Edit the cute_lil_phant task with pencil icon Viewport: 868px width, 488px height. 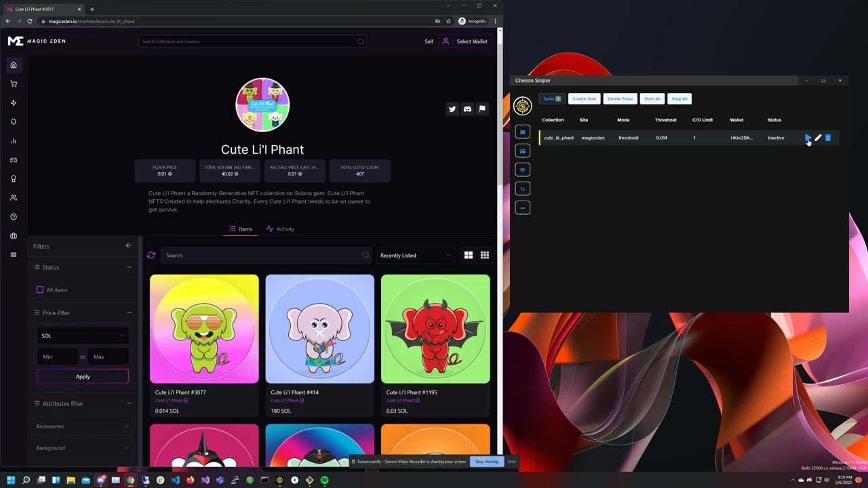818,138
